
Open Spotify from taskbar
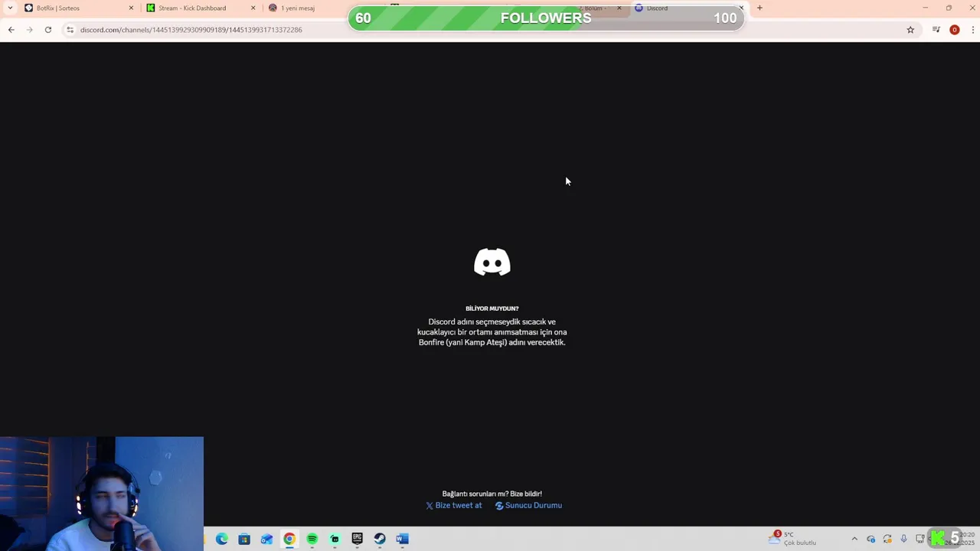pos(312,539)
